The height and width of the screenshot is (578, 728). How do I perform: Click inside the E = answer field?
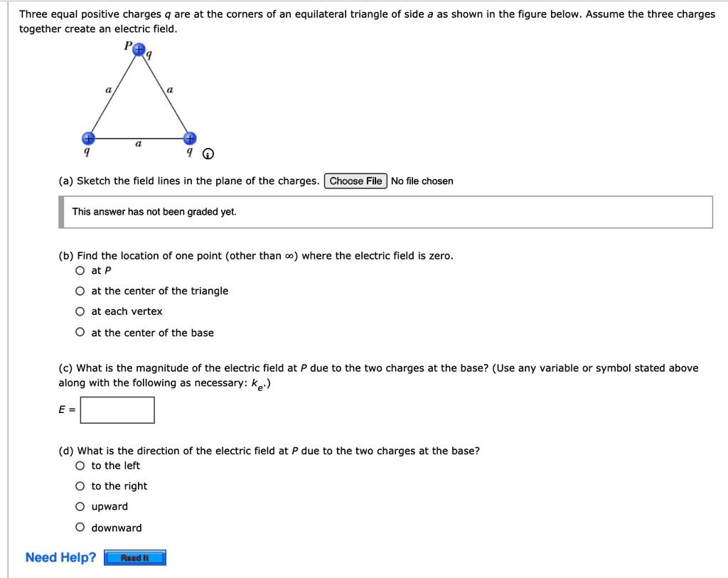pos(117,410)
